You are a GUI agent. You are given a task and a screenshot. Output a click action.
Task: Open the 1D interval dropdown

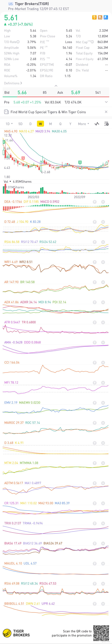9,124
